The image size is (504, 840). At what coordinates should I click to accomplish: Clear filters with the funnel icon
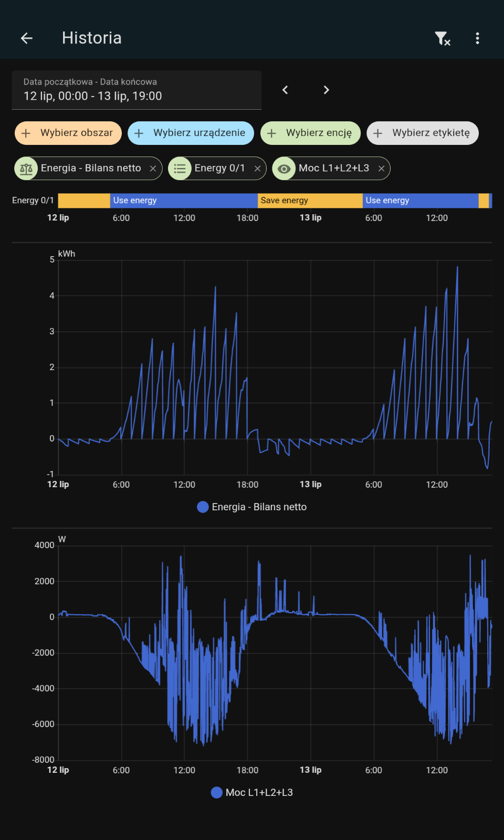point(443,38)
